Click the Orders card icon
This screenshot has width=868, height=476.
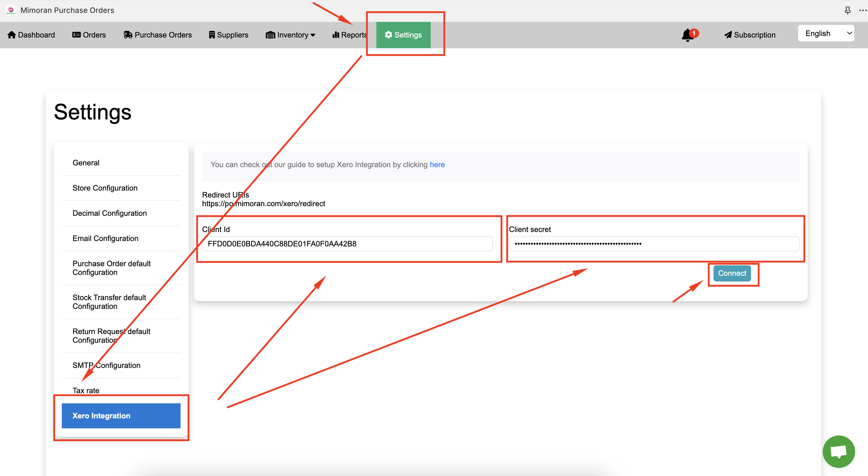pyautogui.click(x=76, y=35)
